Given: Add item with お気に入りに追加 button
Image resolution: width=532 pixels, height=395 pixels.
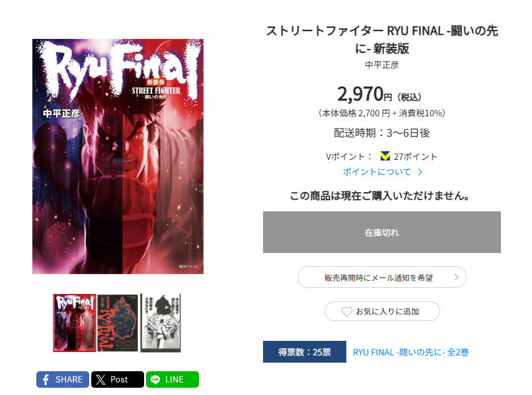Looking at the screenshot, I should pyautogui.click(x=382, y=311).
